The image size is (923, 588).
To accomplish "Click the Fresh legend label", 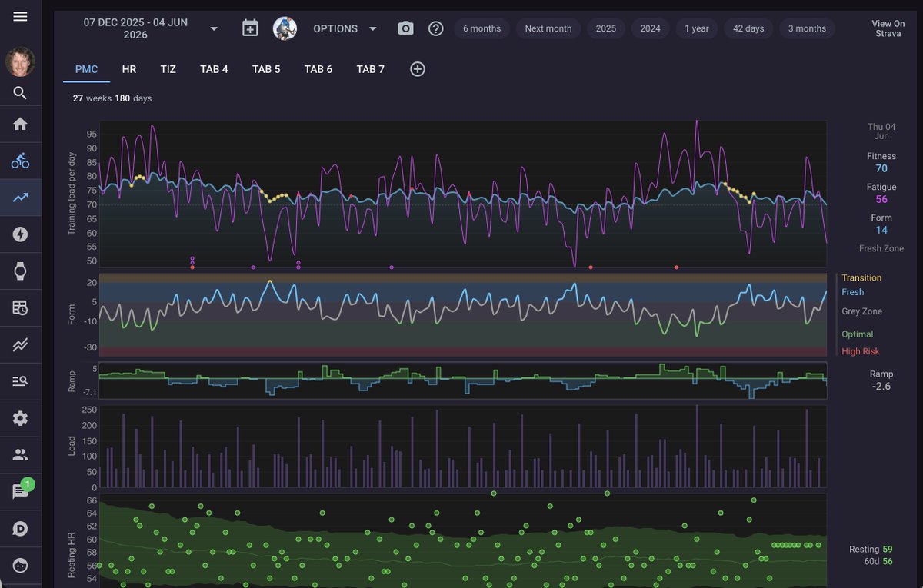I will 853,292.
